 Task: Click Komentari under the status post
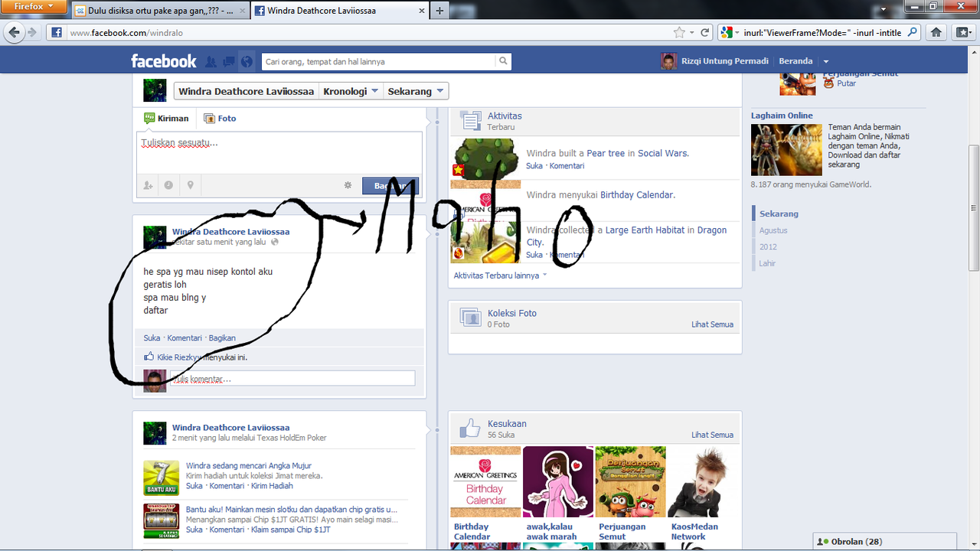pos(185,337)
